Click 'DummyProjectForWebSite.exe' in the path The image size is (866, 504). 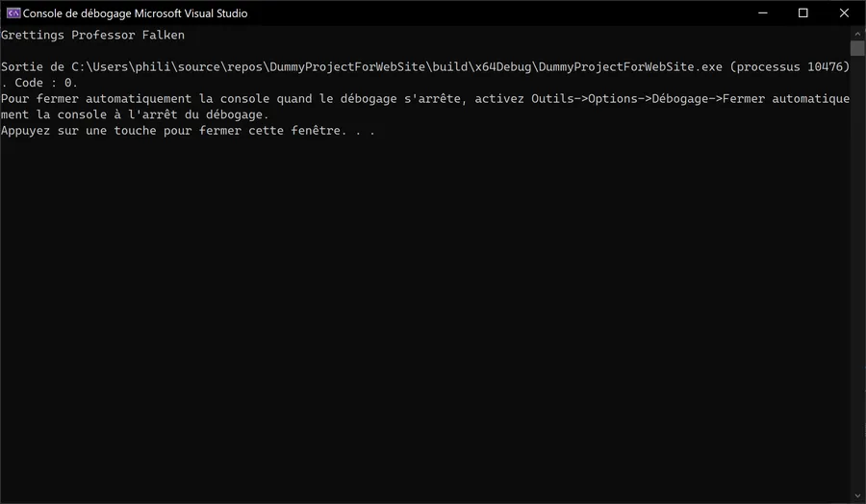tap(630, 66)
